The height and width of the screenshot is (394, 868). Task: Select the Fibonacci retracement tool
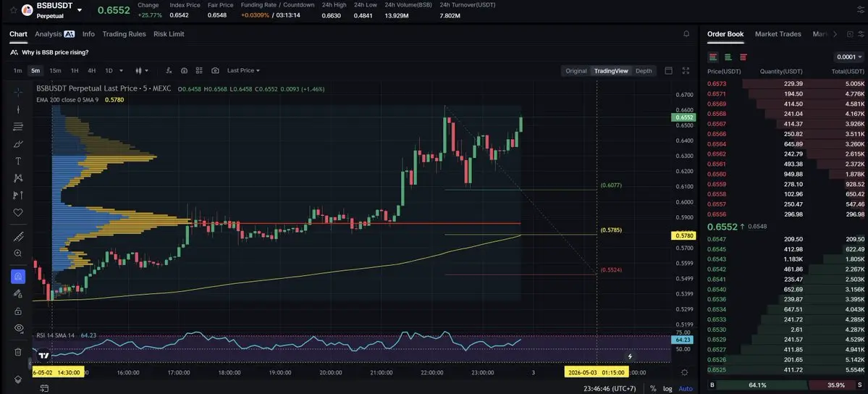click(18, 126)
